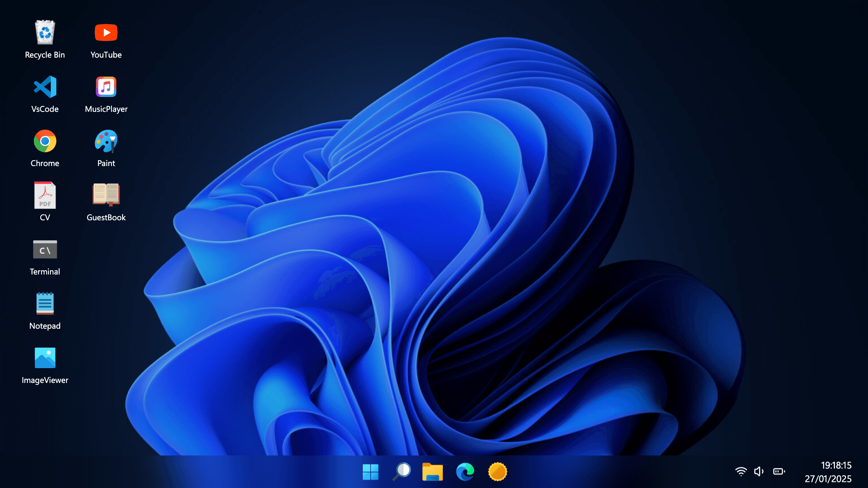Click the Search icon on the taskbar
This screenshot has width=868, height=488.
(402, 471)
